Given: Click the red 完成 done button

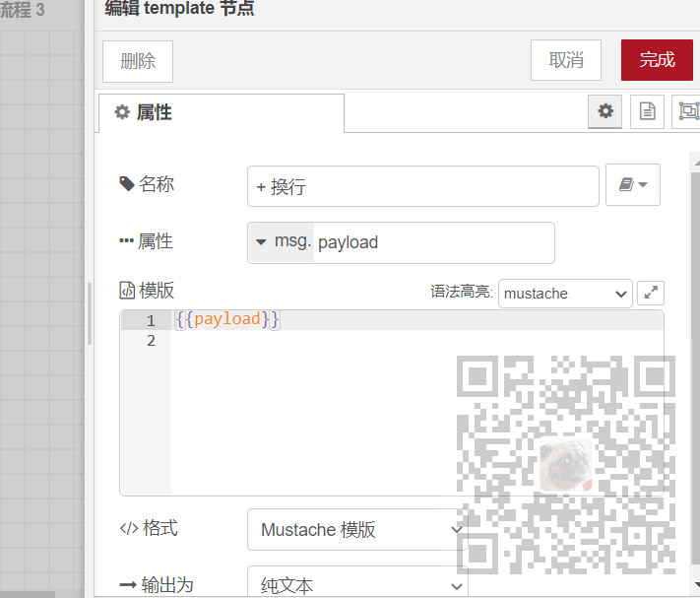Looking at the screenshot, I should tap(657, 60).
